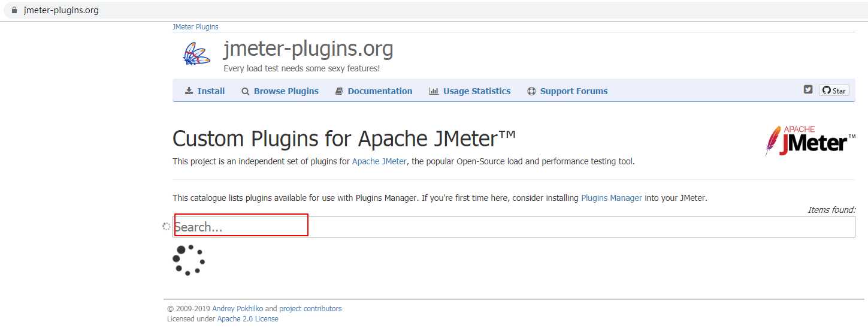The height and width of the screenshot is (331, 868).
Task: Click the globe icon beside Support Forums
Action: coord(531,91)
